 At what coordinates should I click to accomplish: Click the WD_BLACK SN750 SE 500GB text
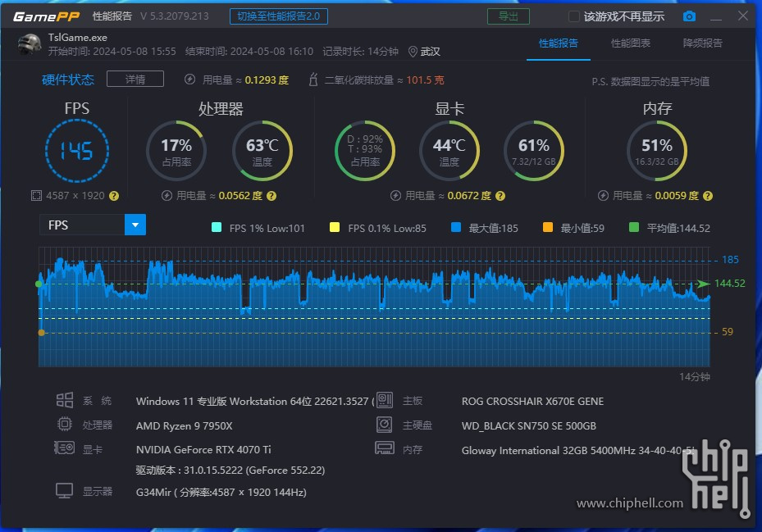click(529, 426)
